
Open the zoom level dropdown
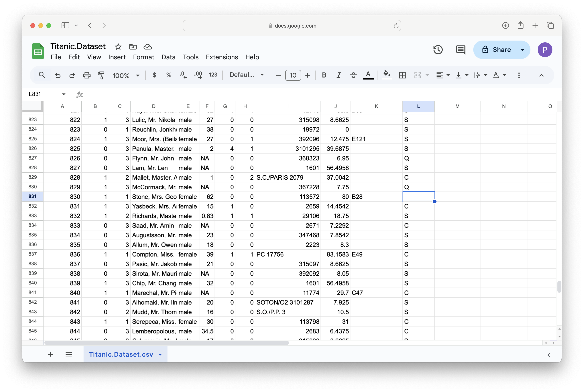tap(126, 75)
